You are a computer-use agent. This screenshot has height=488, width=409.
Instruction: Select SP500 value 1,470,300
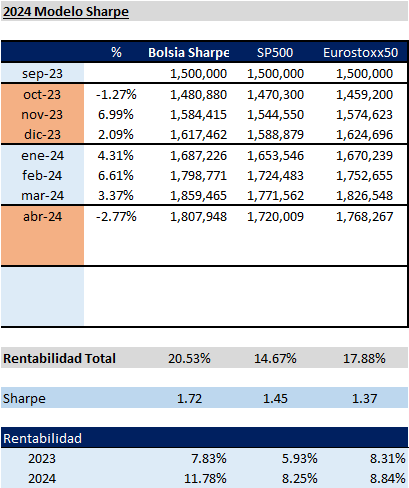(275, 95)
